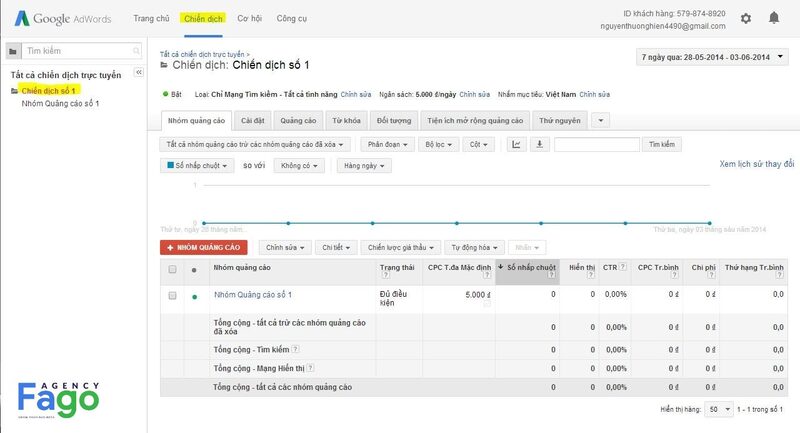Image resolution: width=800 pixels, height=433 pixels.
Task: Open the Xem lịch sử thay đổi link
Action: [756, 163]
